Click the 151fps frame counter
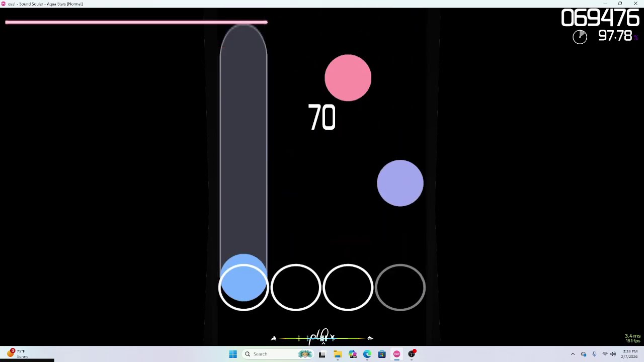The image size is (644, 362). (x=633, y=341)
